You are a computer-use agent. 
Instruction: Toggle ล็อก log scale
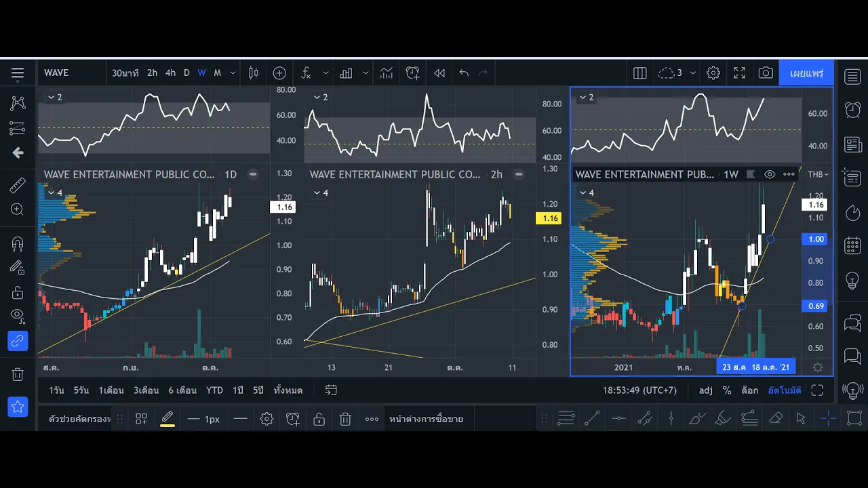(x=749, y=390)
